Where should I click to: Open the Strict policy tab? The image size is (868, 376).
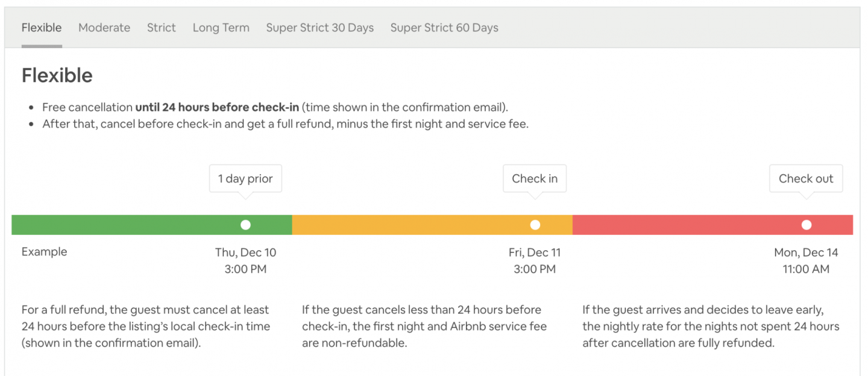tap(162, 28)
